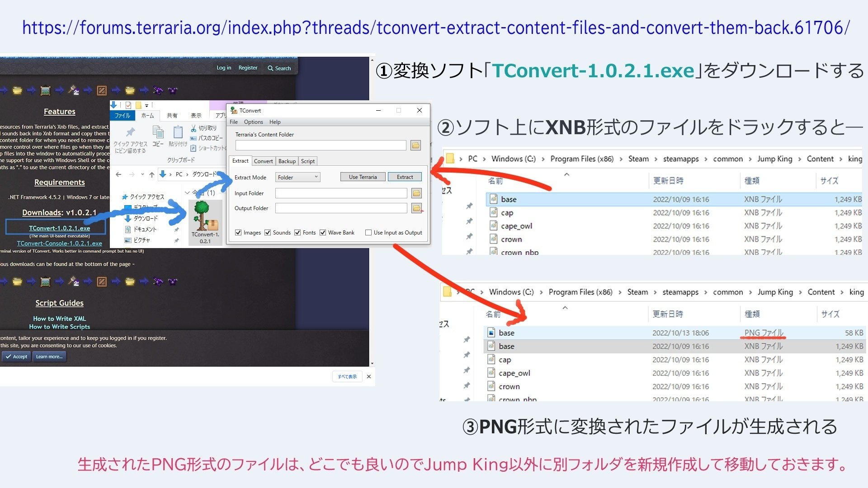Viewport: 868px width, 488px height.
Task: Click the pin to quick access icon
Action: point(130,132)
